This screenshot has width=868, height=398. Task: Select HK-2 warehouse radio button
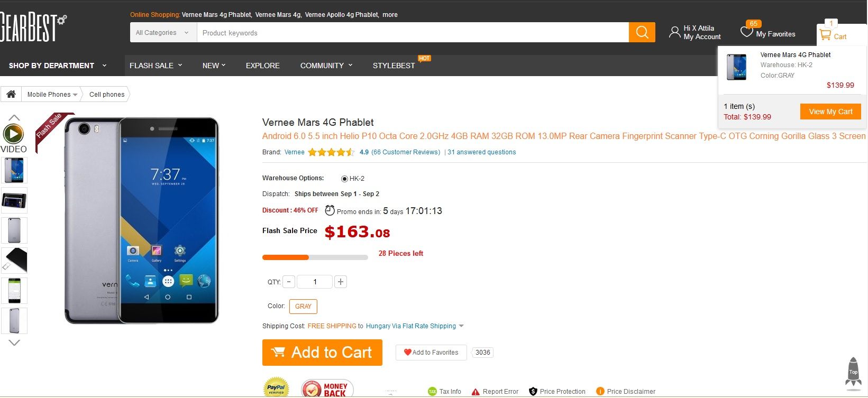(x=344, y=179)
